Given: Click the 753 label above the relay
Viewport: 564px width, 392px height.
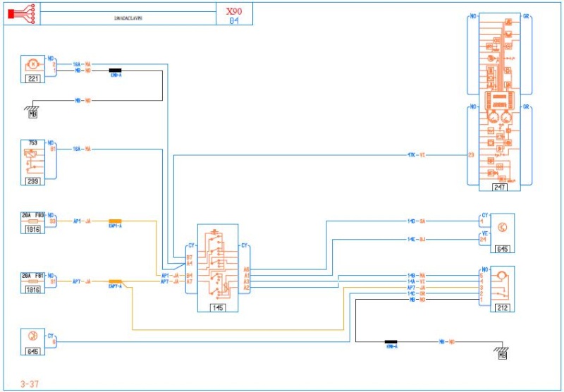Looking at the screenshot, I should 32,143.
